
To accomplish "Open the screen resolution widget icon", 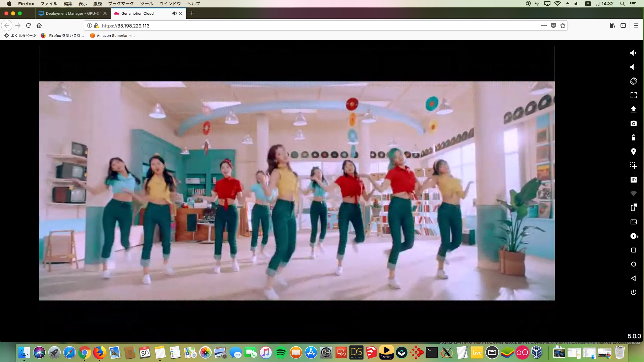I will [x=633, y=222].
